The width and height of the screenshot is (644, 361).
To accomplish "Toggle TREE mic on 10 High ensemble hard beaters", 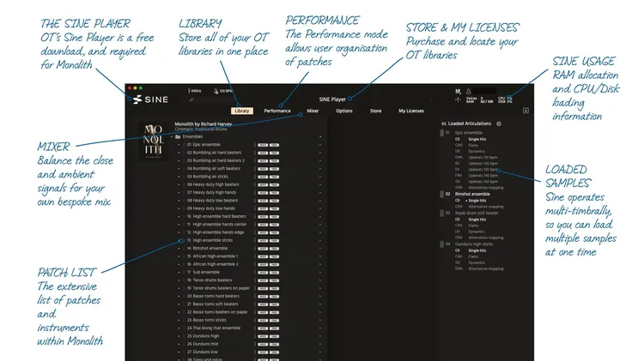I will click(x=274, y=217).
